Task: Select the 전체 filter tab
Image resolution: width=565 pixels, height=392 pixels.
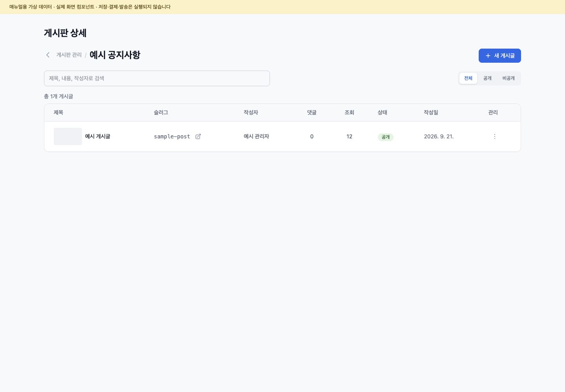Action: 468,78
